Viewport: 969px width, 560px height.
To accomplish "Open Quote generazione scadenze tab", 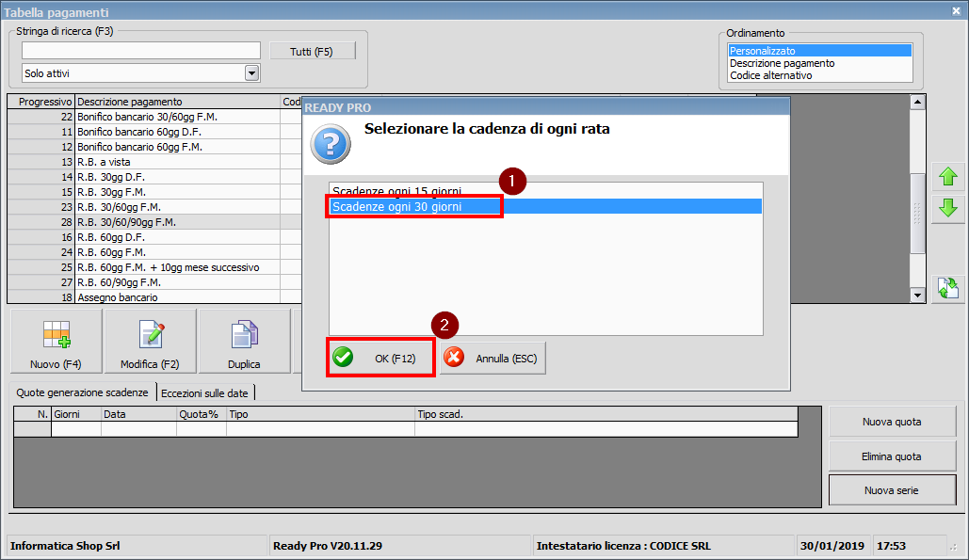I will tap(82, 392).
